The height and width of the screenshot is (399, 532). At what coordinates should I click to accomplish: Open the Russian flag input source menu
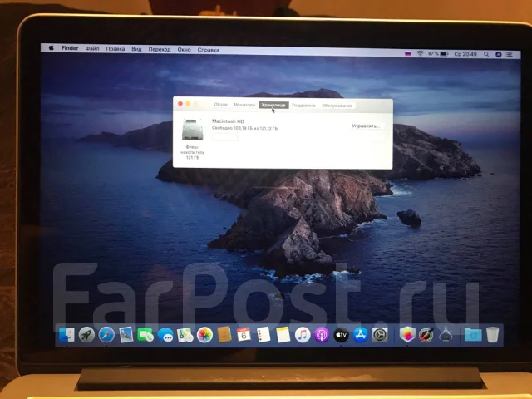(408, 53)
